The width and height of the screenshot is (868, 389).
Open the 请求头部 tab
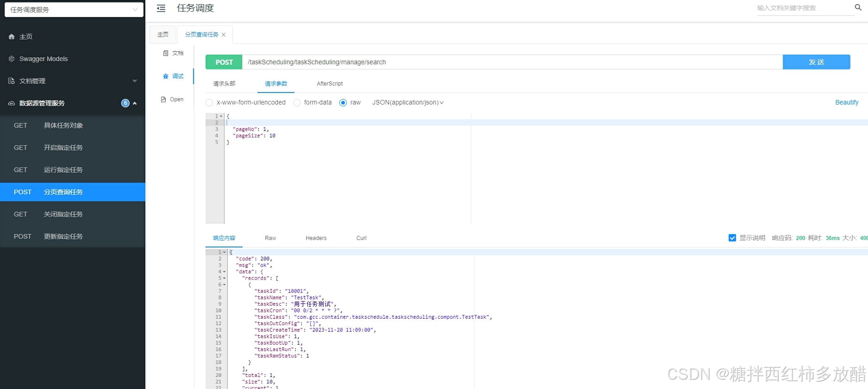pos(224,84)
